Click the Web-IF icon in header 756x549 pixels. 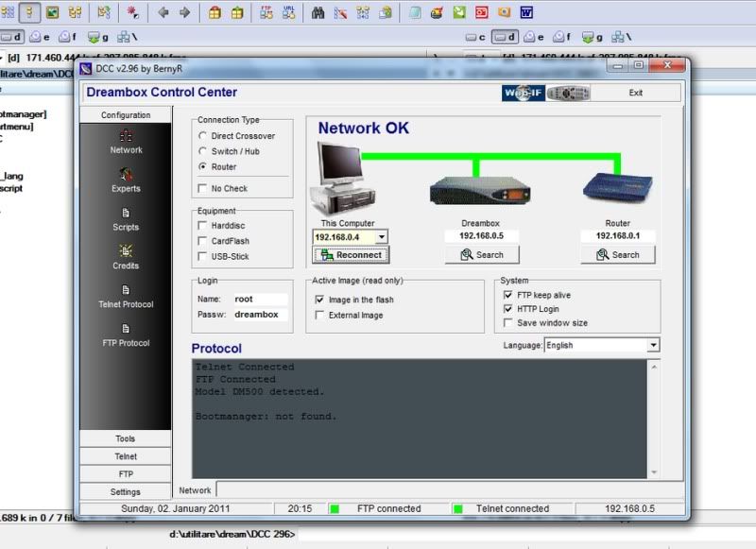pyautogui.click(x=524, y=93)
